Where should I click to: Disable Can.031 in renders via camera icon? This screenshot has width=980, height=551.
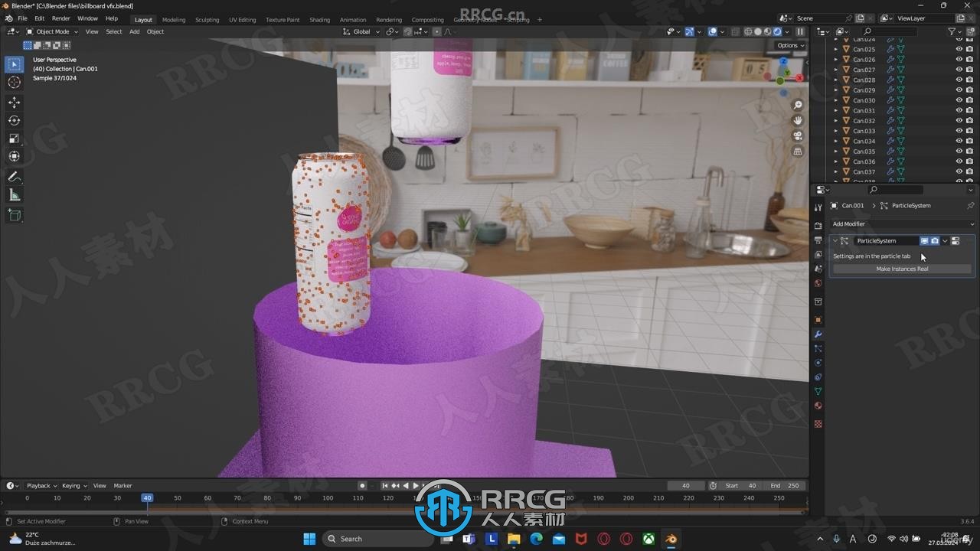[x=969, y=110]
